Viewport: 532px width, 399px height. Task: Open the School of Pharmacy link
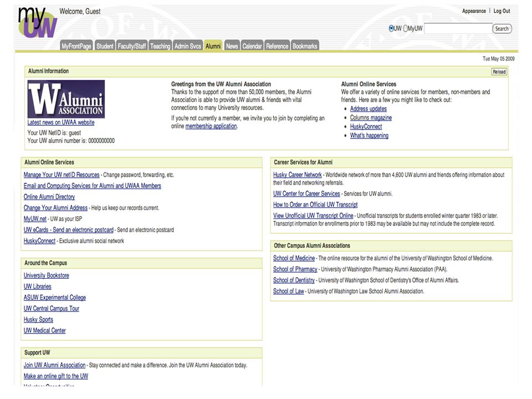point(295,269)
